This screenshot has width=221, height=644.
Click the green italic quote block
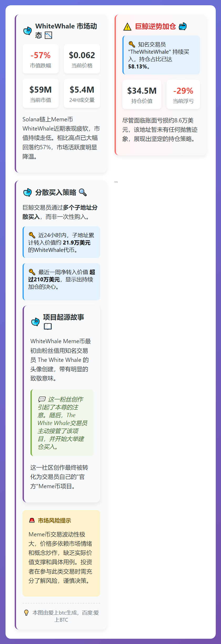62,423
